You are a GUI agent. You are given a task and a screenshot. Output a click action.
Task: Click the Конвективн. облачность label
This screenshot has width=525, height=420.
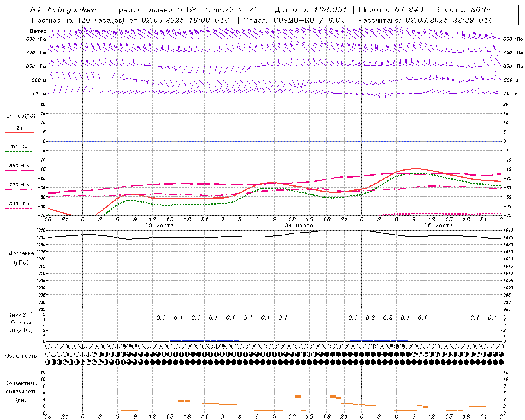(21, 388)
